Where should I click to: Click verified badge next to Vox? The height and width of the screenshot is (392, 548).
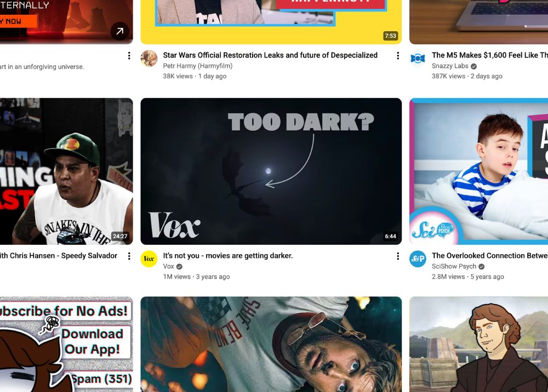click(179, 266)
